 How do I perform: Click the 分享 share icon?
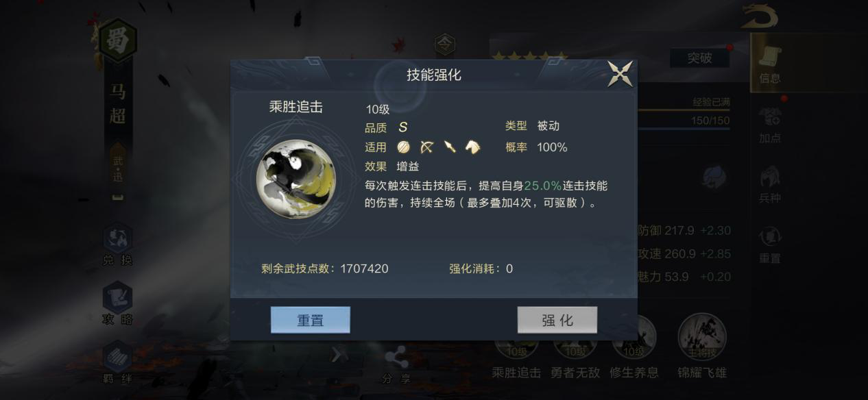(x=396, y=366)
